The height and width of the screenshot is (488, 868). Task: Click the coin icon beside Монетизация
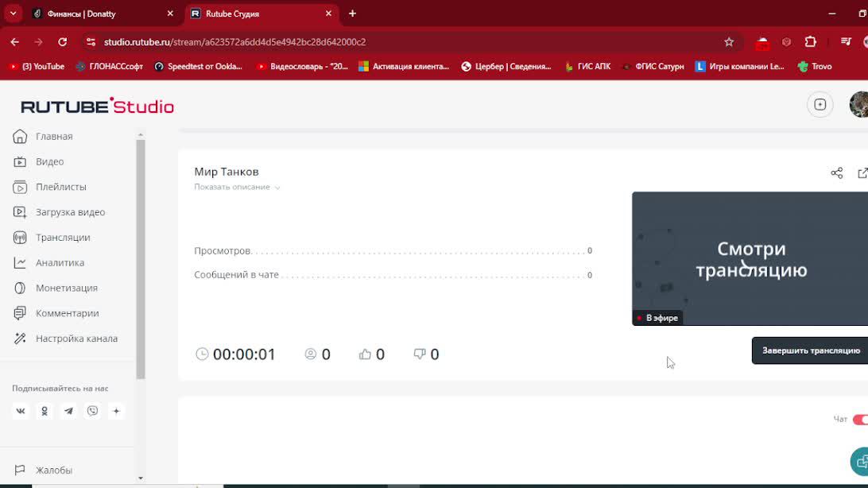pos(20,288)
